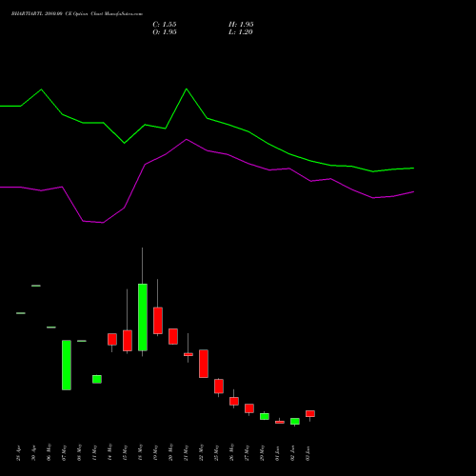Viewport: 476px width, 476px height.
Task: Select the red candle for 22 May
Action: point(204,364)
